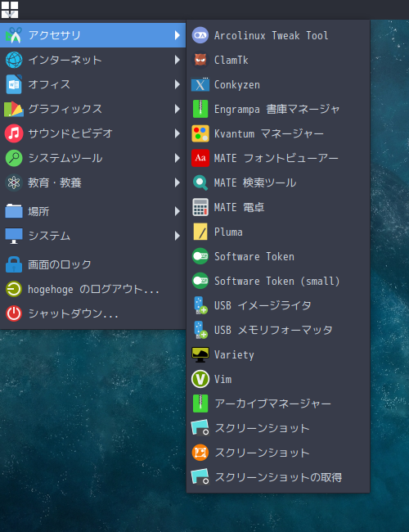Click the folder icon beside 場所

[x=14, y=211]
